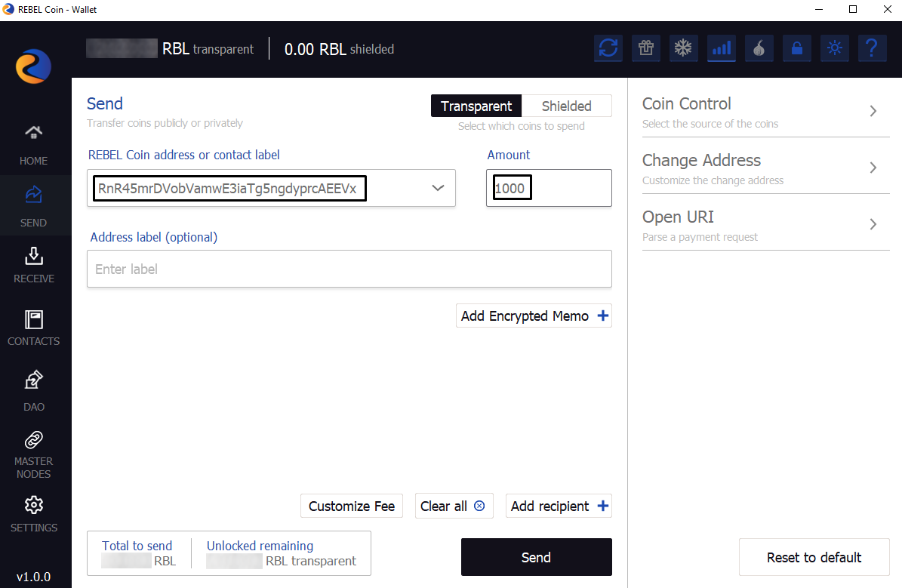Maximize the REBEL Coin wallet window

click(853, 9)
